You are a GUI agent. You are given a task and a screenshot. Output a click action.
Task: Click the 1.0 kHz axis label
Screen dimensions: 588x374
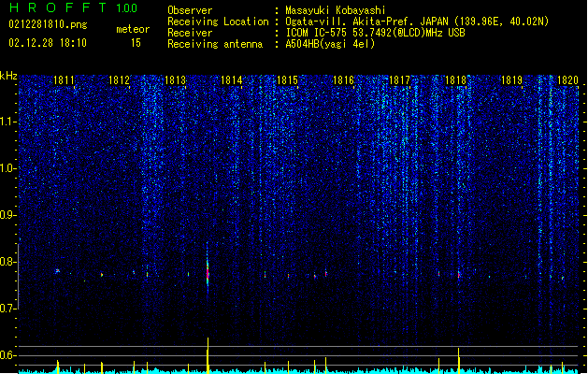[8, 168]
